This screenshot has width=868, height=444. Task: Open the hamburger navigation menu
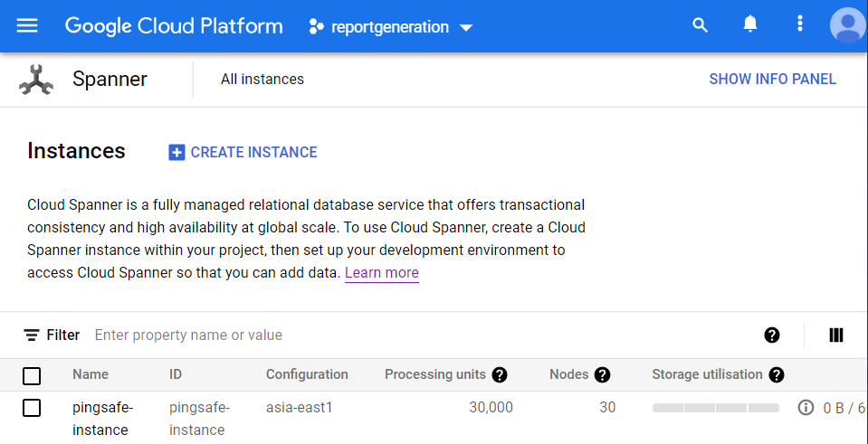(27, 25)
